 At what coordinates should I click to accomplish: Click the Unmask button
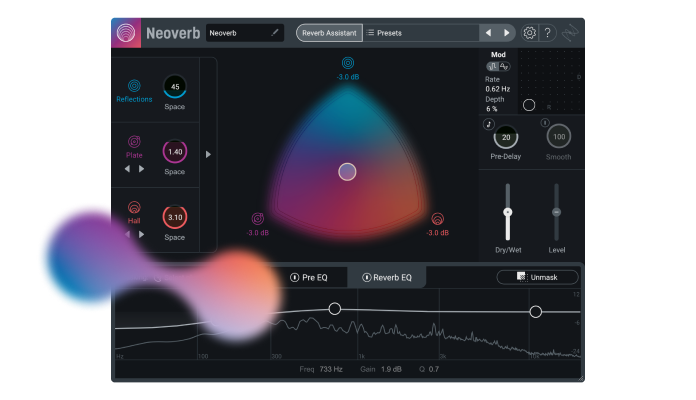click(x=537, y=277)
